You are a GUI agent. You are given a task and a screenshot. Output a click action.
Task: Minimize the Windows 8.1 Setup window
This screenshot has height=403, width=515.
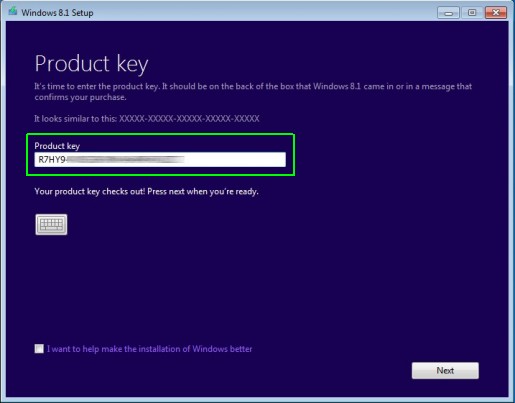448,13
